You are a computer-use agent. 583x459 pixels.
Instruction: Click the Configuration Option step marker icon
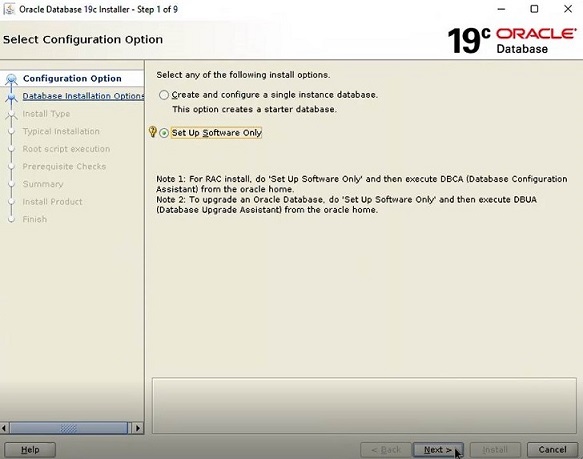coord(12,79)
